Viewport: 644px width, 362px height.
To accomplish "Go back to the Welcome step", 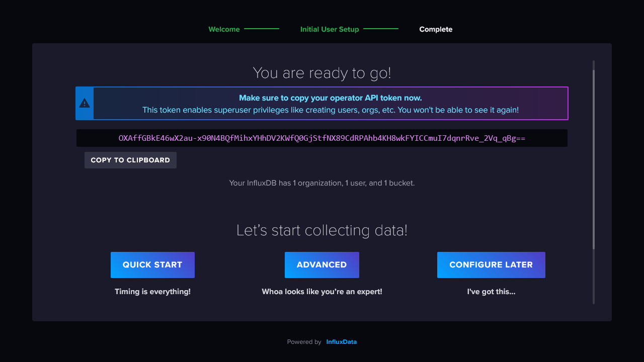I will [x=224, y=29].
